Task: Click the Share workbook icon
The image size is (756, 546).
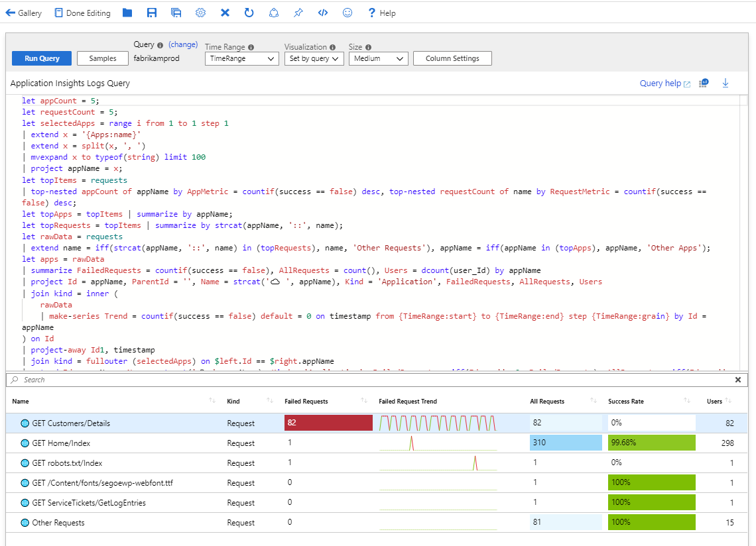Action: tap(274, 13)
